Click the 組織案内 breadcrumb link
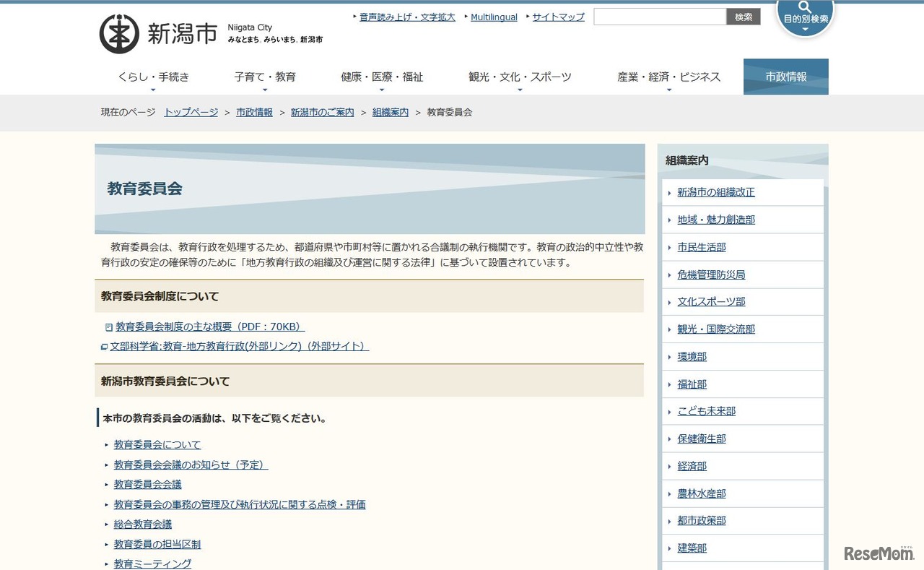Image resolution: width=924 pixels, height=570 pixels. [x=390, y=113]
